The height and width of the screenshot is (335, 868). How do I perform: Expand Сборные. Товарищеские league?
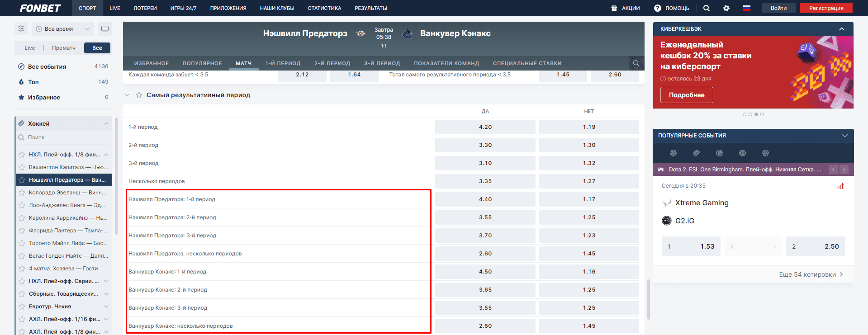tap(106, 294)
